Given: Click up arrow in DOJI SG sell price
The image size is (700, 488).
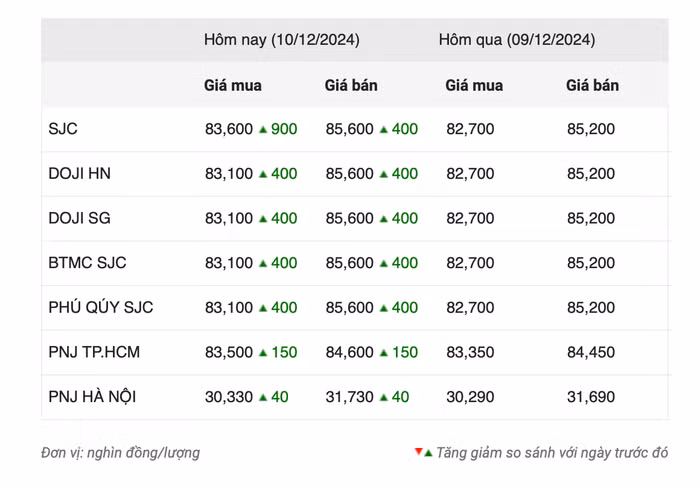Looking at the screenshot, I should pyautogui.click(x=383, y=218).
